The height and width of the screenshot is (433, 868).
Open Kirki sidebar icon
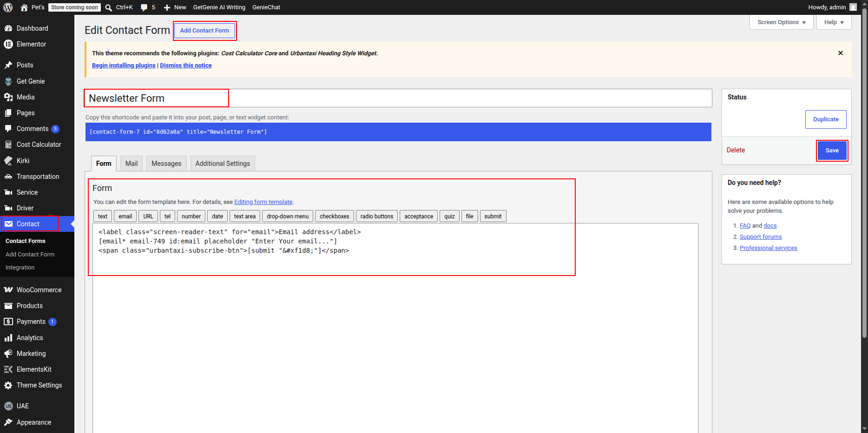pyautogui.click(x=8, y=161)
